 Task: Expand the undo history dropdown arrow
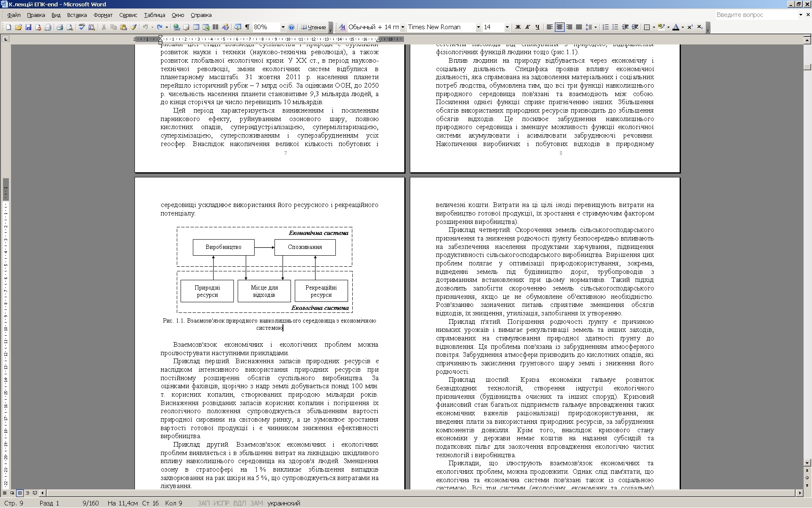pyautogui.click(x=152, y=27)
